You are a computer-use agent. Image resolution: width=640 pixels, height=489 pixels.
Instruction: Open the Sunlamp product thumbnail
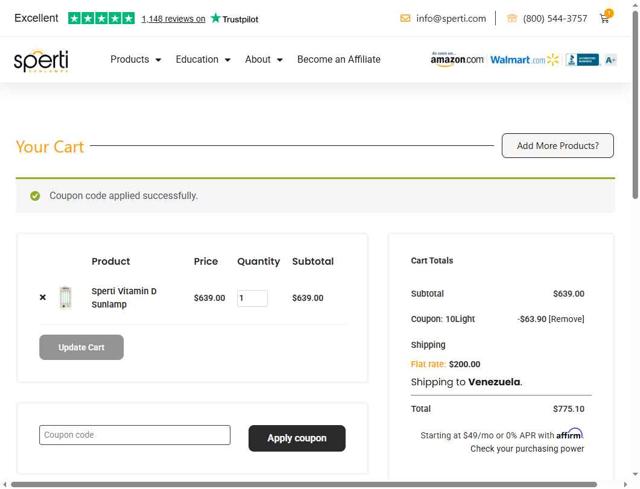(65, 297)
